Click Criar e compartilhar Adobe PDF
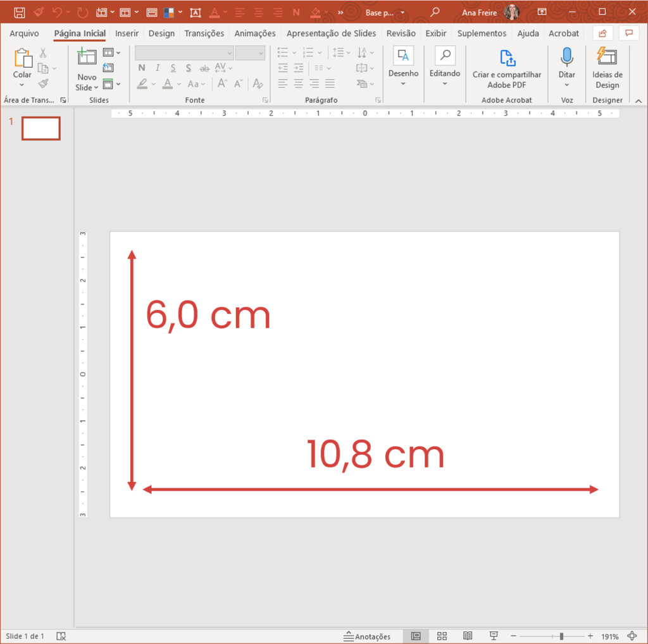The image size is (648, 644). coord(506,68)
